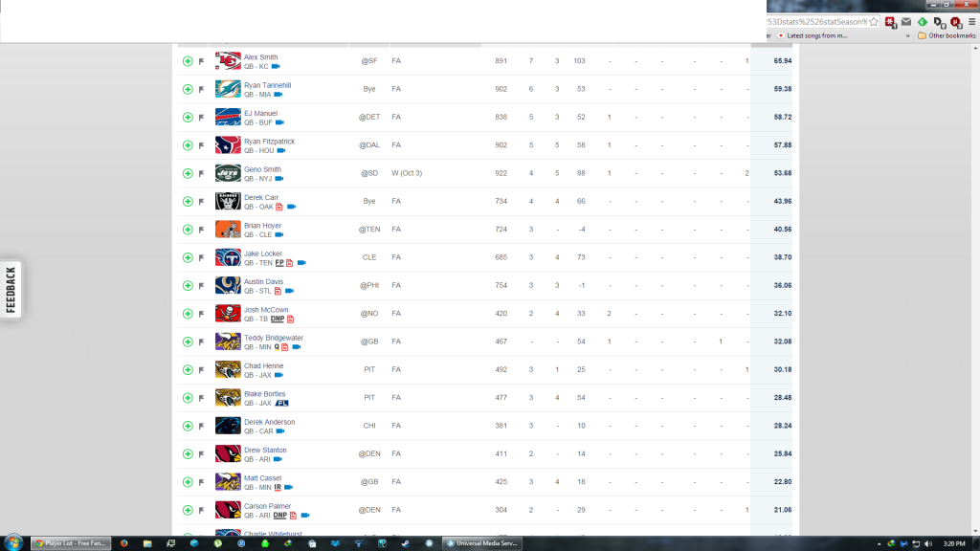Flag Josh McCown with the flag icon
This screenshot has height=551, width=980.
[201, 314]
